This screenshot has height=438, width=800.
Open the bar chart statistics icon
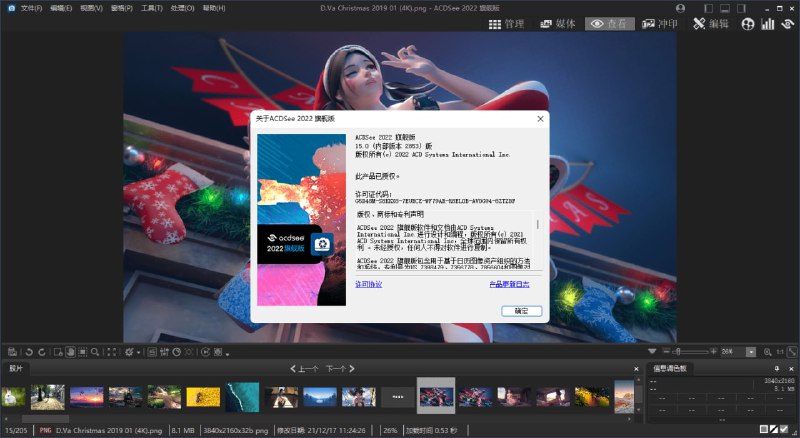pyautogui.click(x=767, y=24)
